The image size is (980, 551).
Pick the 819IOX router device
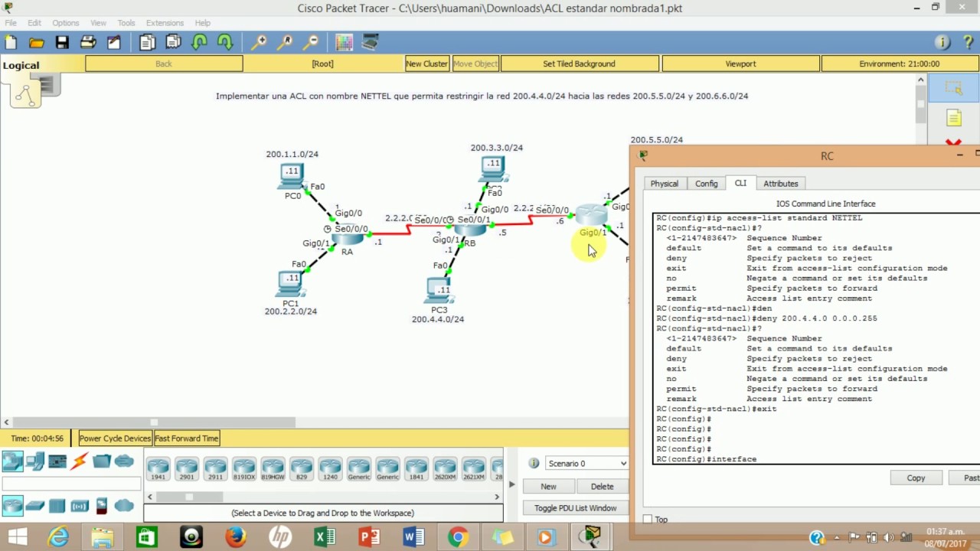click(244, 468)
